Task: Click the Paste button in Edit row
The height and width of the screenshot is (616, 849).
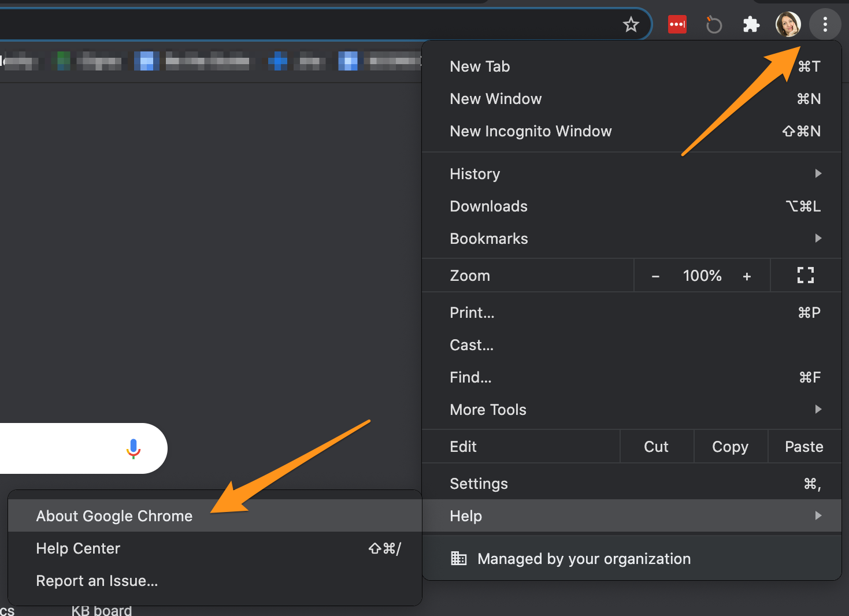Action: tap(804, 447)
